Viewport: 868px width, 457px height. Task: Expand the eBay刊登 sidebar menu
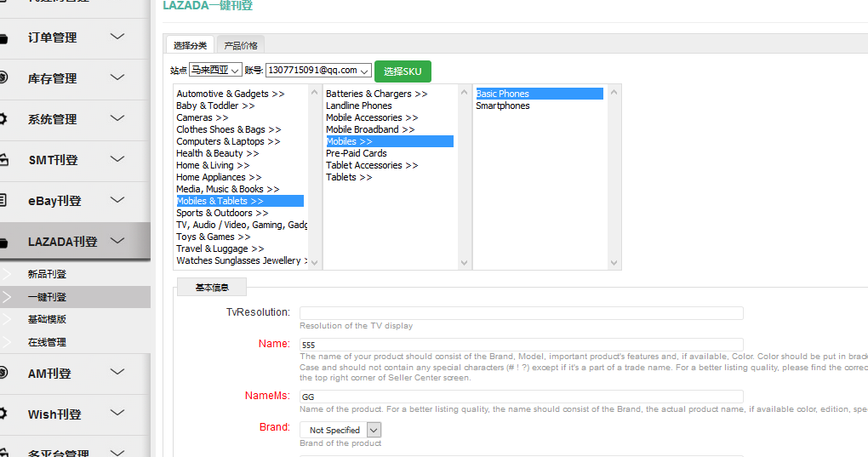75,201
